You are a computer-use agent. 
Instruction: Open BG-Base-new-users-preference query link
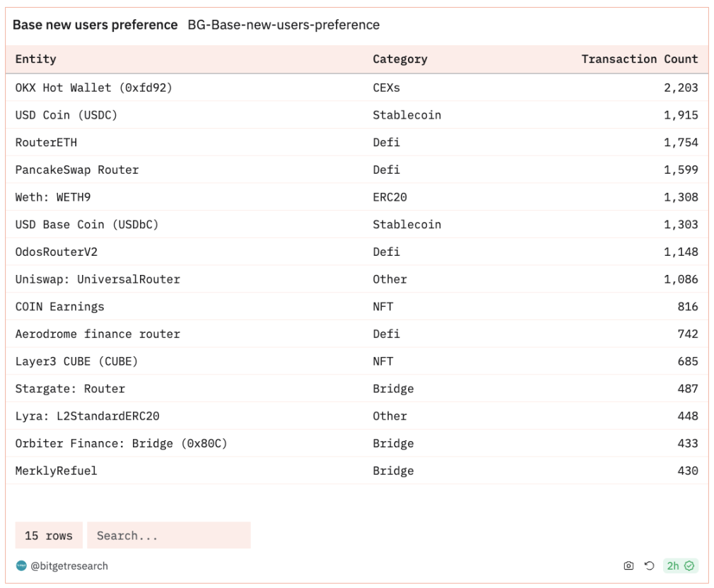click(283, 25)
